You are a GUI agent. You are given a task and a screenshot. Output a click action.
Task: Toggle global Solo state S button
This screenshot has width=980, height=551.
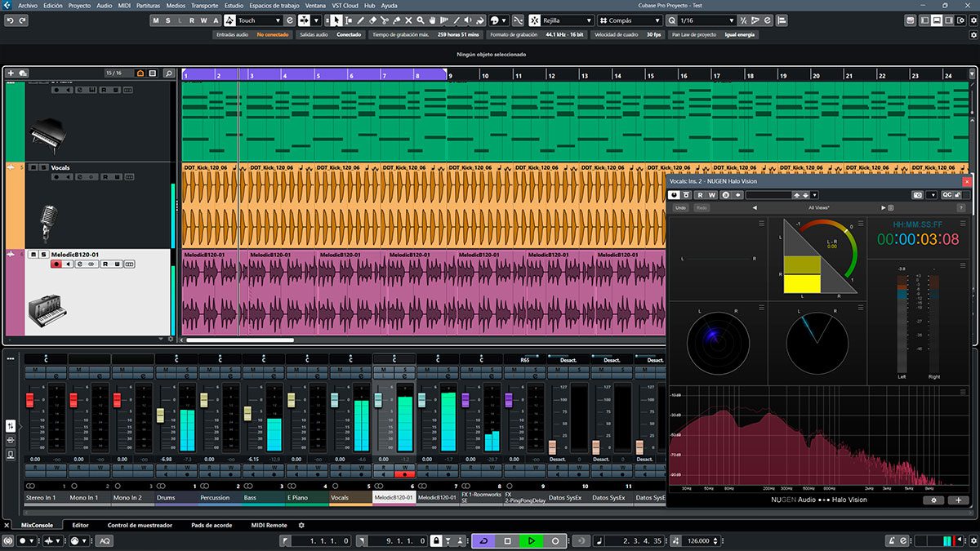pos(168,20)
